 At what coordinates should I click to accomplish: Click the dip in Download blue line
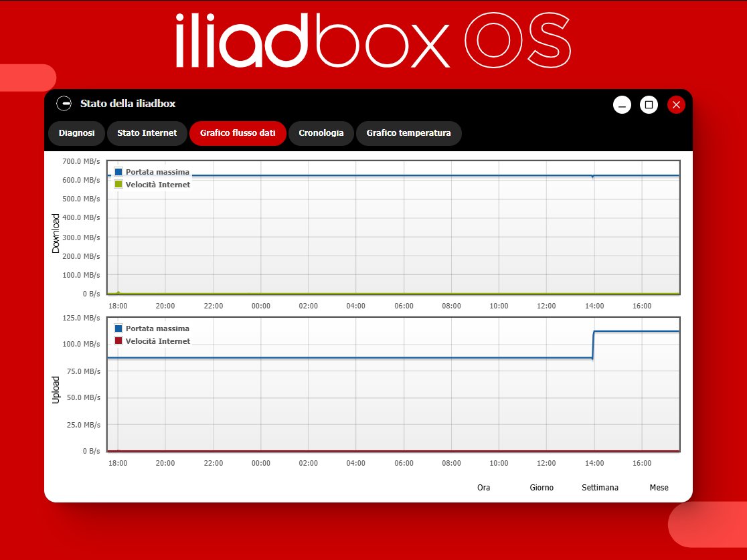(592, 176)
